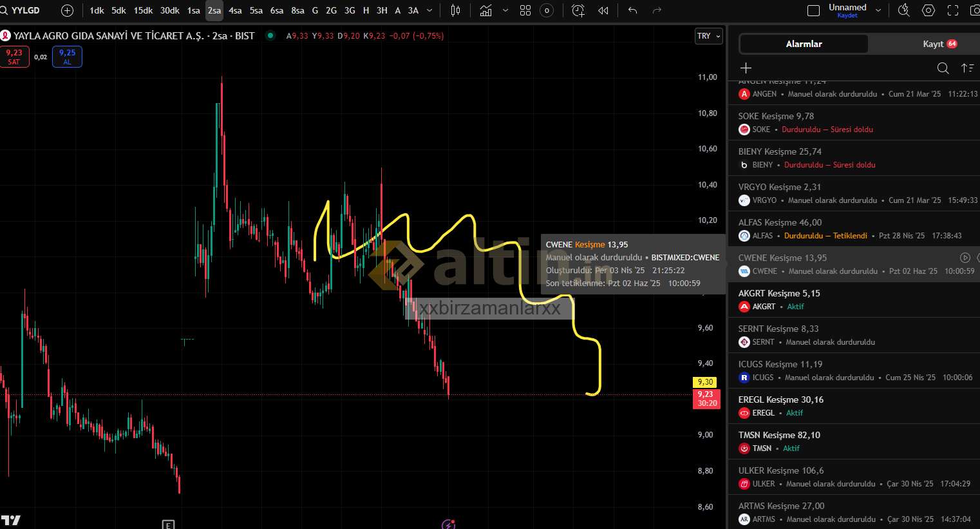Select the H weekly timeframe
This screenshot has height=529, width=980.
[x=366, y=10]
